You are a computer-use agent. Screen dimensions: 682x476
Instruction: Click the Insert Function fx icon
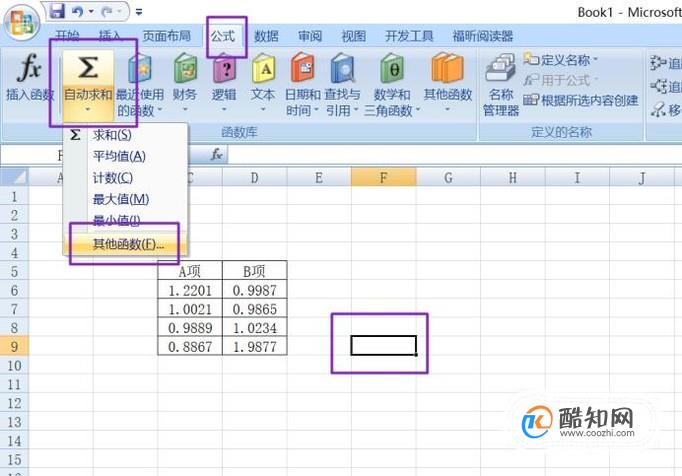pyautogui.click(x=29, y=67)
